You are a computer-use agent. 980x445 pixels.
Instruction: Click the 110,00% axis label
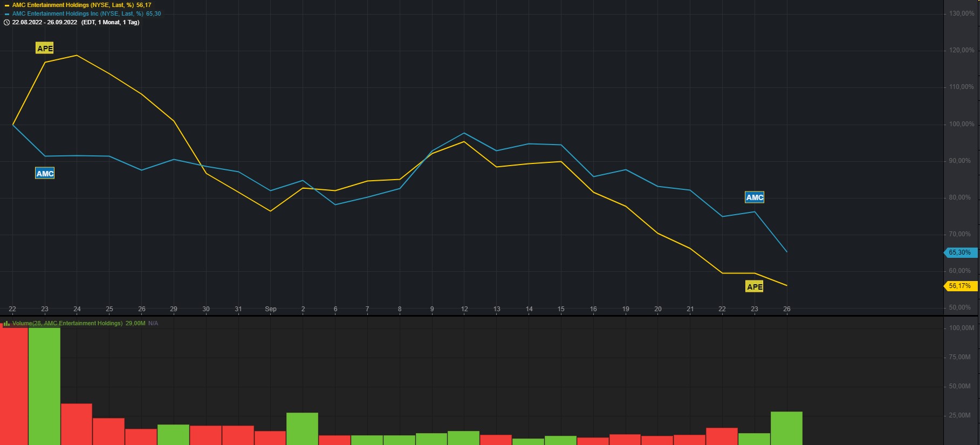click(962, 87)
